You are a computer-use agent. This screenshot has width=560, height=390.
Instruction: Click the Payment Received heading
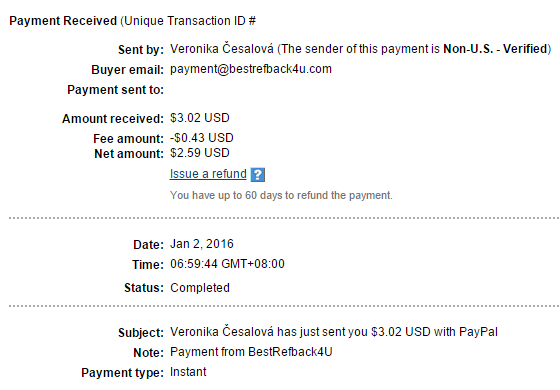pos(63,21)
